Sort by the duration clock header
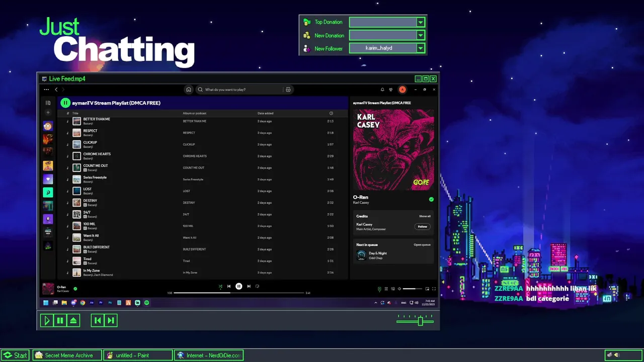 [331, 113]
